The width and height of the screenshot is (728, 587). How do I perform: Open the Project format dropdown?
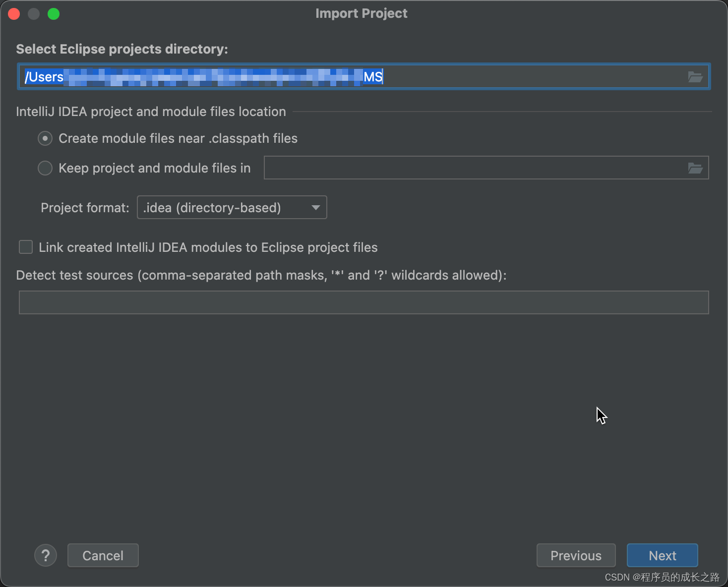(232, 207)
